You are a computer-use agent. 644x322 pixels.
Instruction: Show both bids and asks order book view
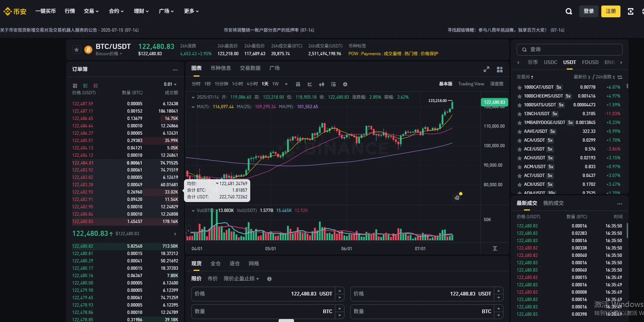(75, 85)
